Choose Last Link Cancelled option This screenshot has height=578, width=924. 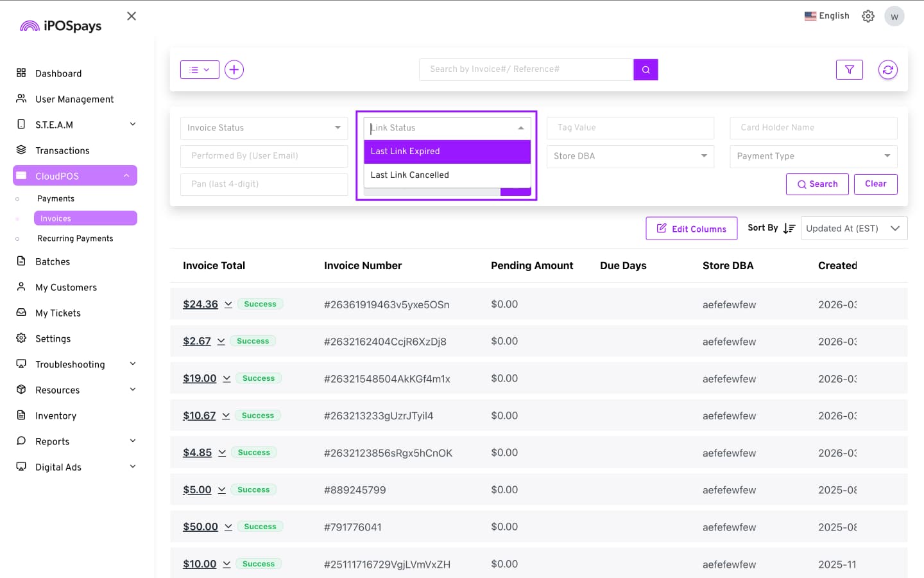(x=447, y=175)
